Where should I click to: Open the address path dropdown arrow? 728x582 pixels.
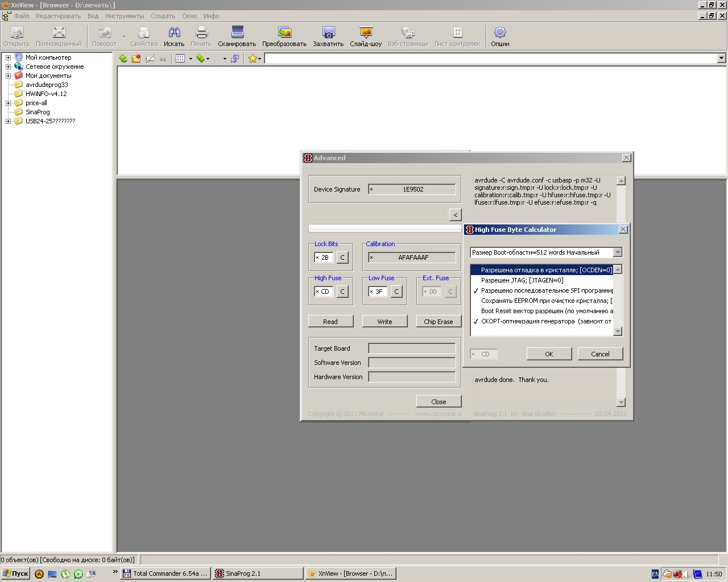pos(721,58)
